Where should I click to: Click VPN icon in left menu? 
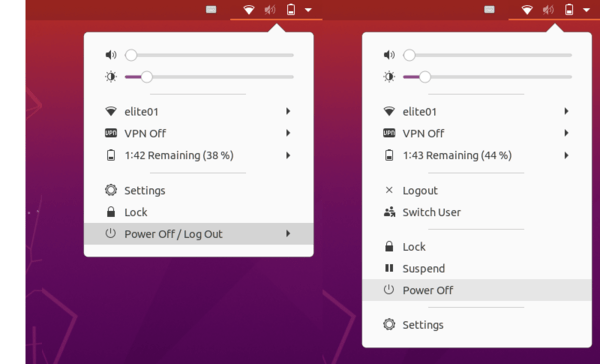click(111, 133)
